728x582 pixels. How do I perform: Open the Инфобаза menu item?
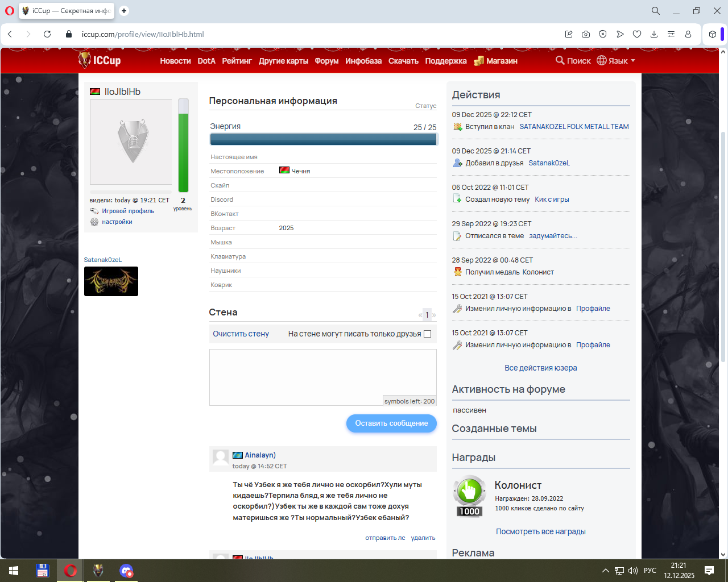(363, 61)
